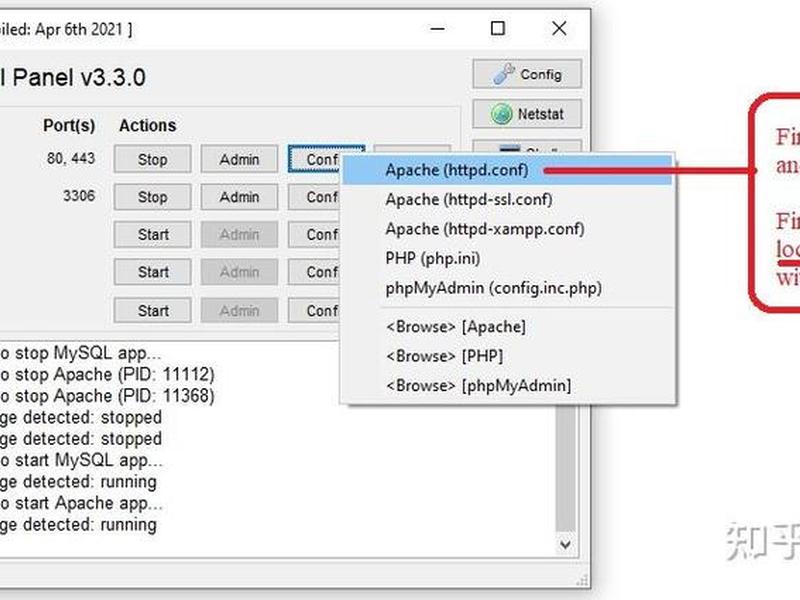The image size is (800, 600).
Task: Click the Conf button in fifth row
Action: pyautogui.click(x=315, y=310)
